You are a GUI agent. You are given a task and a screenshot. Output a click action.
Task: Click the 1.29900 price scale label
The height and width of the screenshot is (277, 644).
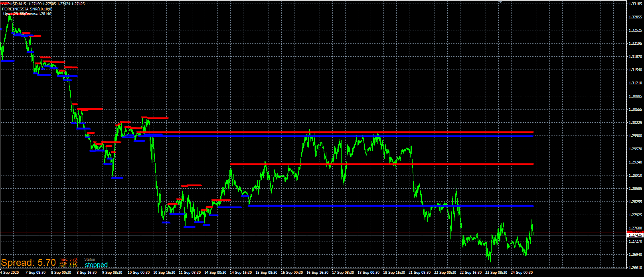click(635, 136)
